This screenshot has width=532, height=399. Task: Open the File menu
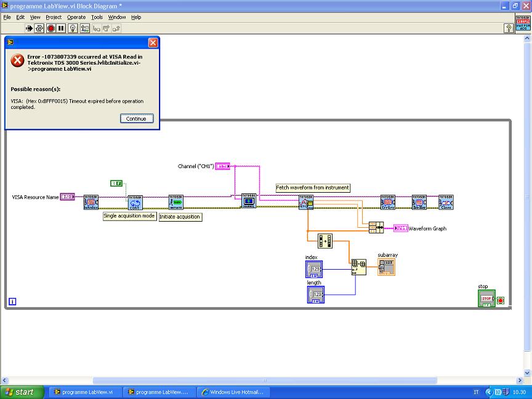(7, 17)
